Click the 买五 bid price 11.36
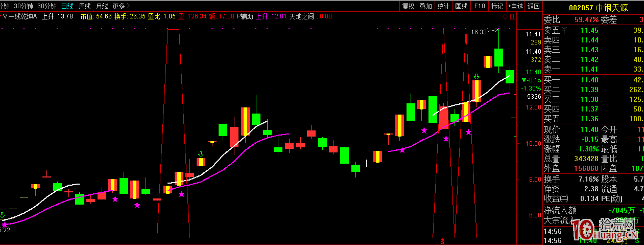The width and height of the screenshot is (644, 245). point(589,119)
